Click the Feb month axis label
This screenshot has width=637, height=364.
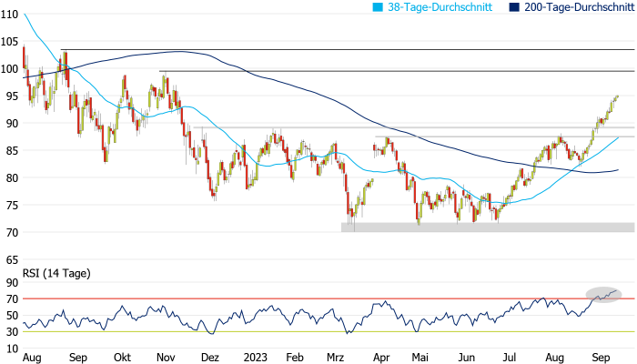[x=295, y=358]
